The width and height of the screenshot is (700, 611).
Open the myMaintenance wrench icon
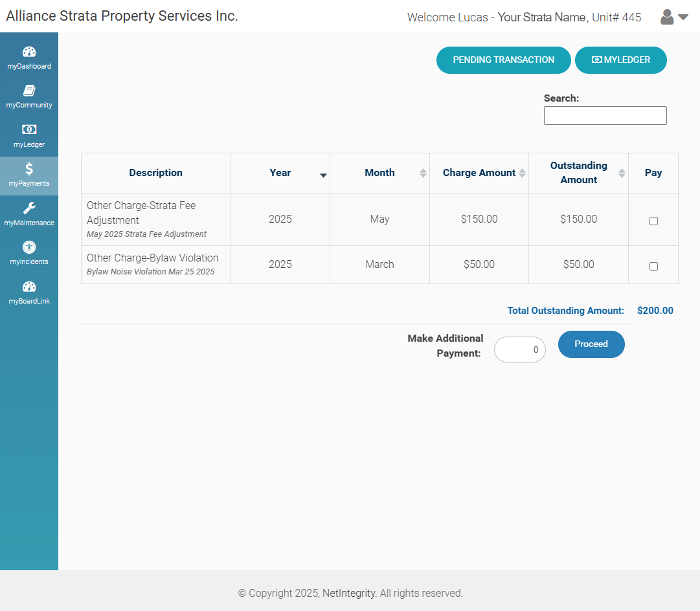pos(29,214)
